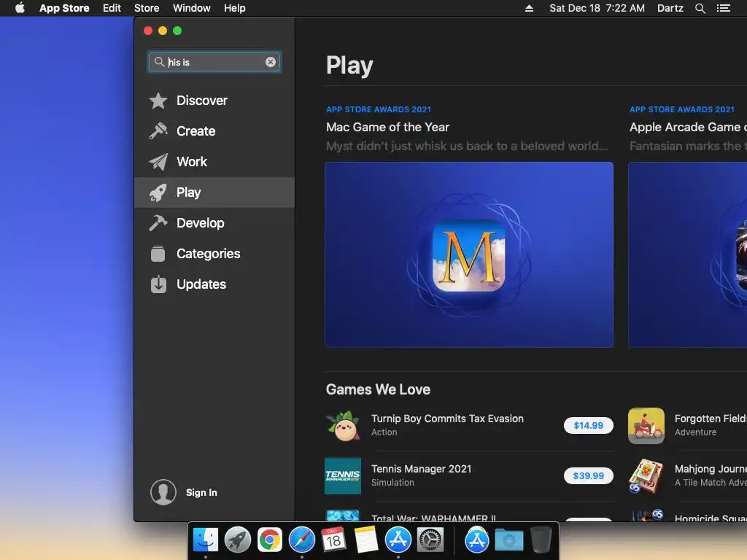Open Spotlight search in menu bar

(x=700, y=8)
